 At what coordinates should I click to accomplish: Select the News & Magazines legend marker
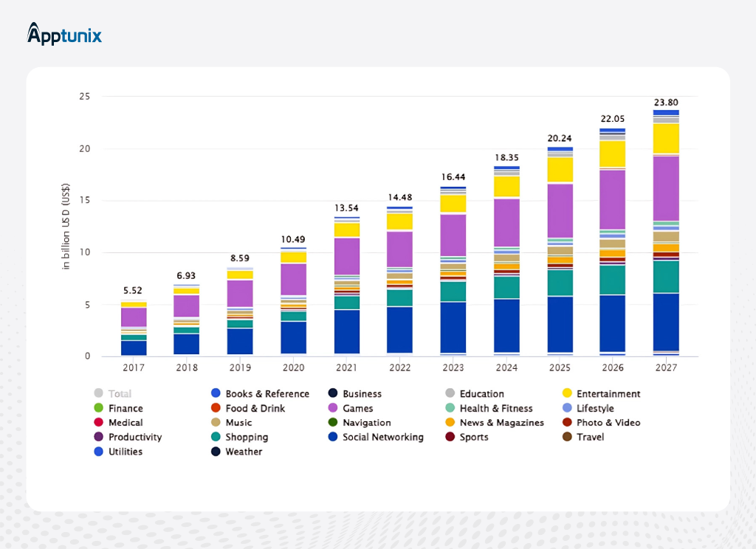(x=450, y=423)
